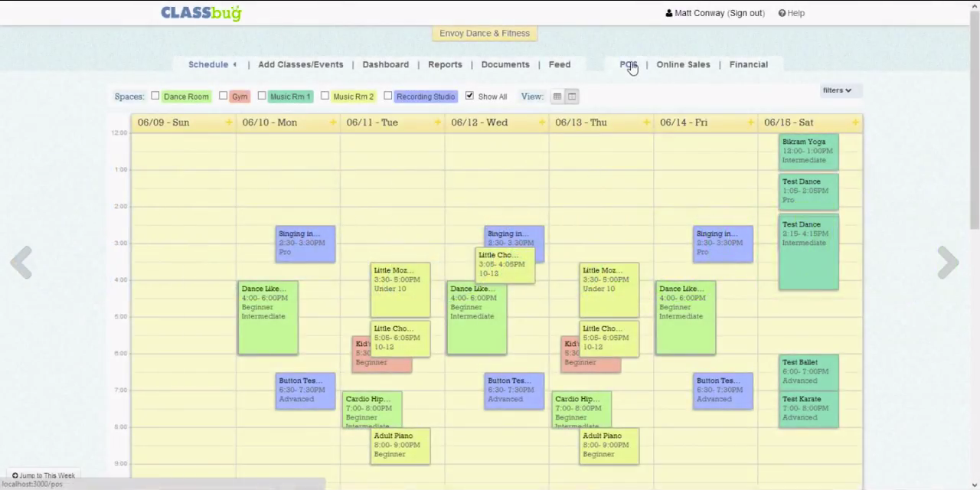Screen dimensions: 980x490
Task: Open Tuesday's Little Moz... class
Action: point(400,290)
